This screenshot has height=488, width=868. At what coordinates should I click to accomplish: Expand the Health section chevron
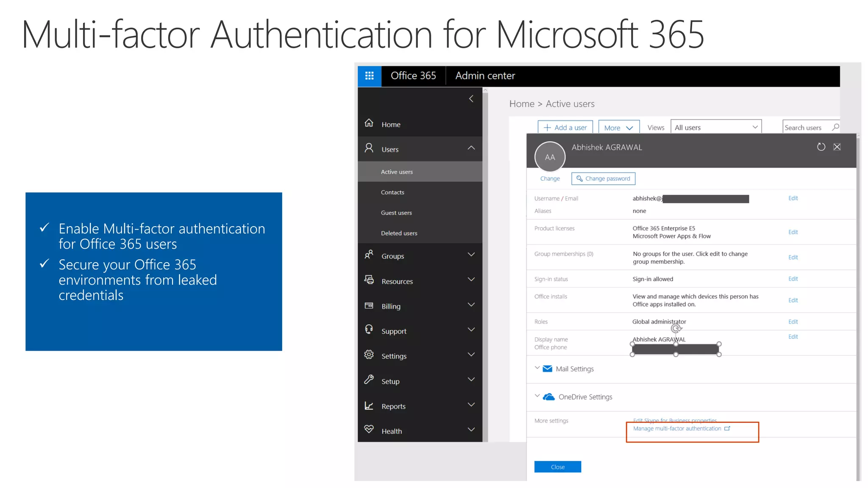471,430
